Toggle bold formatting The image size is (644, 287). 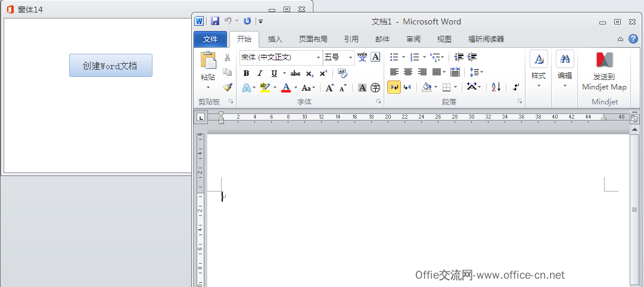[246, 73]
